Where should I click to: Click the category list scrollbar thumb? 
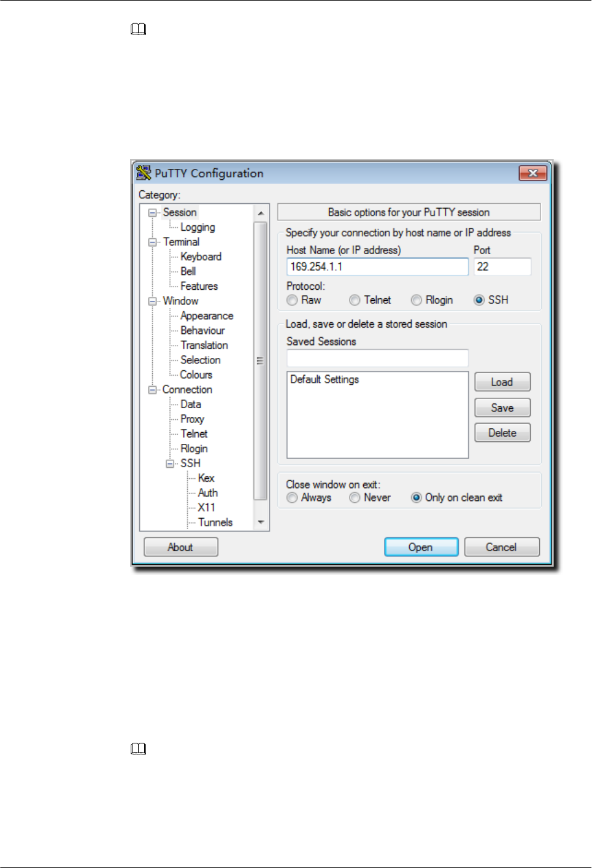coord(261,361)
